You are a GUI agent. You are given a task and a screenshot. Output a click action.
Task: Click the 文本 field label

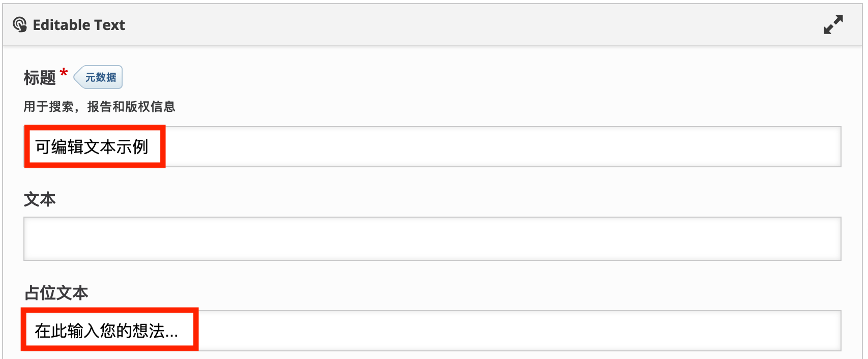40,199
